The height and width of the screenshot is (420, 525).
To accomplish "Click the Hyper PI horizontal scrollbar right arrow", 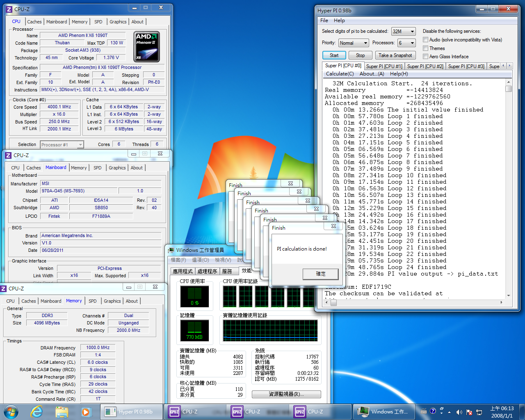I will (501, 303).
